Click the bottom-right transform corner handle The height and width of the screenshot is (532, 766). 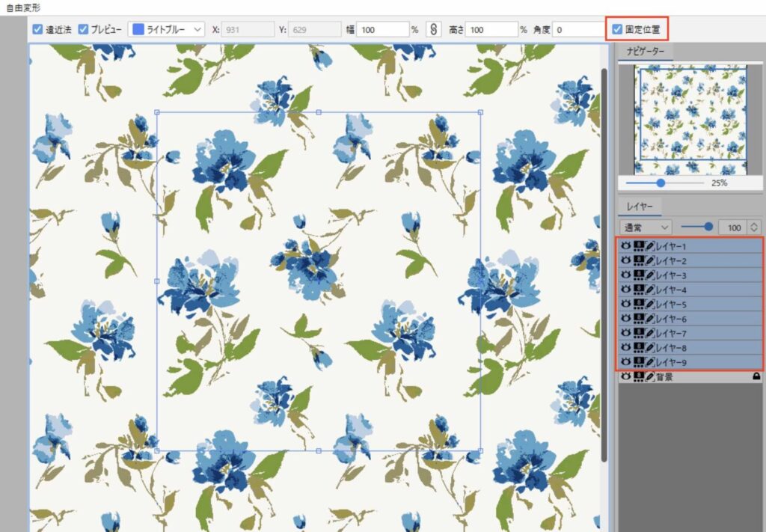click(481, 451)
